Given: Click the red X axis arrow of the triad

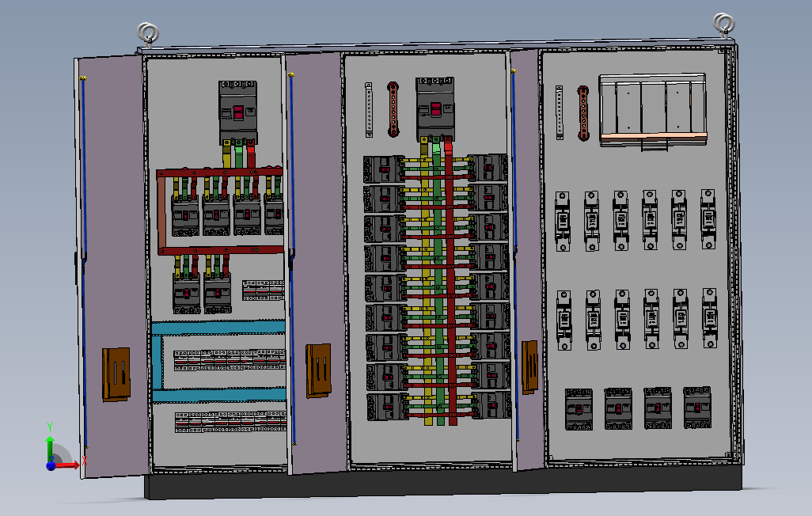Looking at the screenshot, I should 68,465.
